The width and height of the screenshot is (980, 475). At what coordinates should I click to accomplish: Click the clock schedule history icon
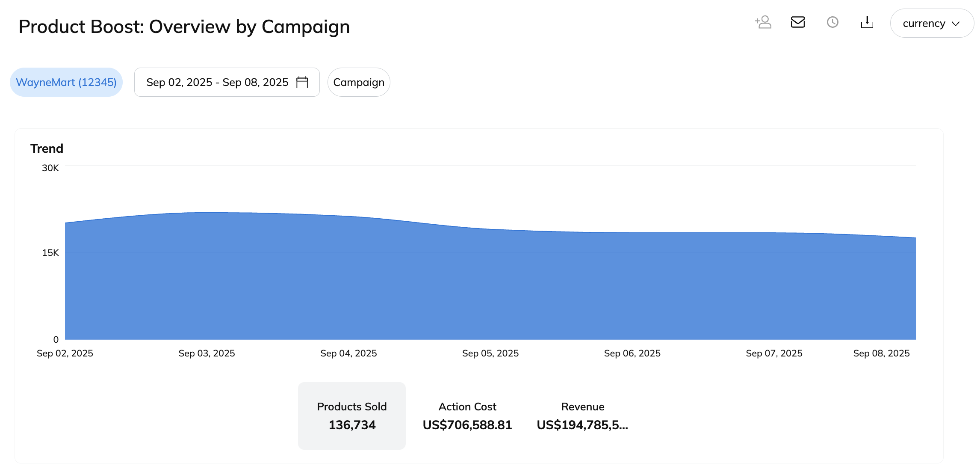(832, 22)
